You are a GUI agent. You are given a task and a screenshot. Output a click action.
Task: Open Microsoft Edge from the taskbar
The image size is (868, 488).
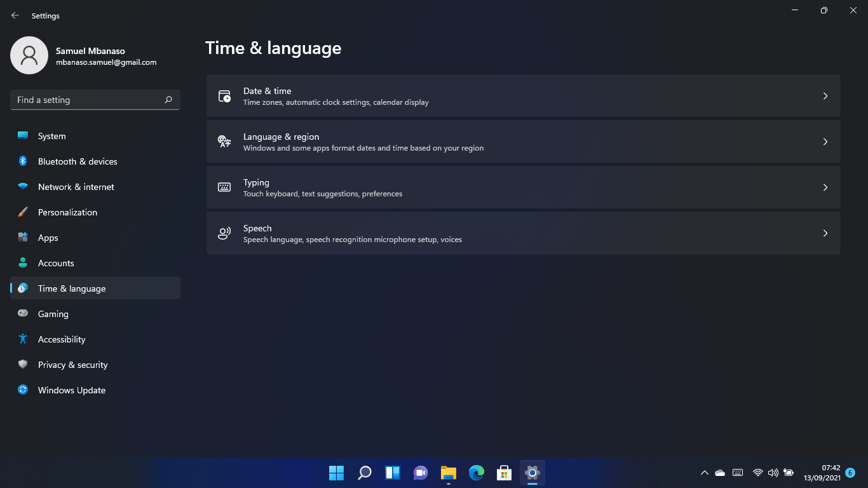pyautogui.click(x=476, y=473)
